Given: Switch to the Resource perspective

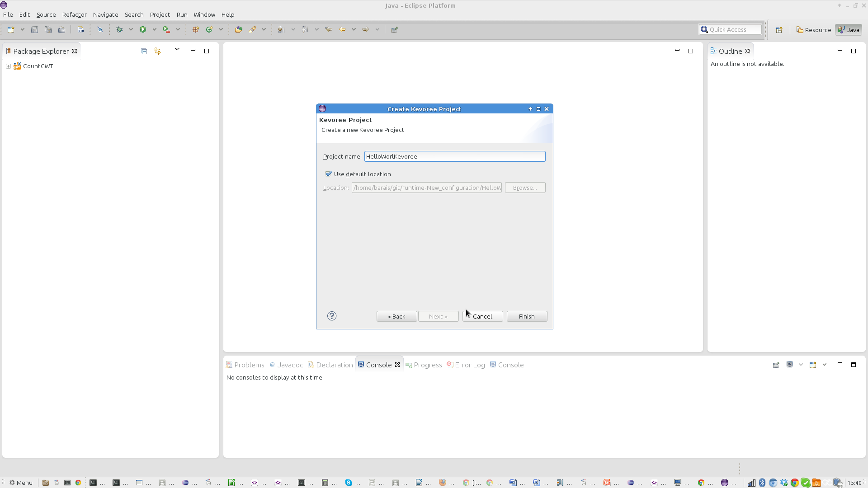Looking at the screenshot, I should (x=814, y=30).
